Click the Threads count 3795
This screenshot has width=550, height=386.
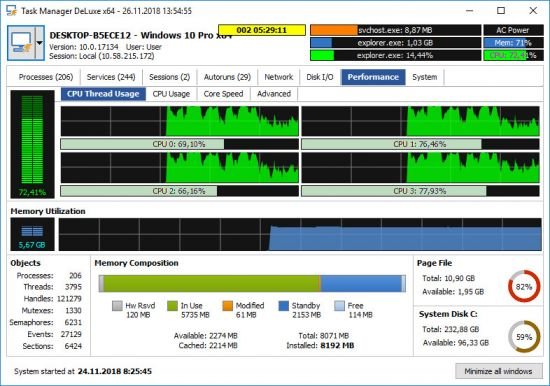[x=73, y=287]
